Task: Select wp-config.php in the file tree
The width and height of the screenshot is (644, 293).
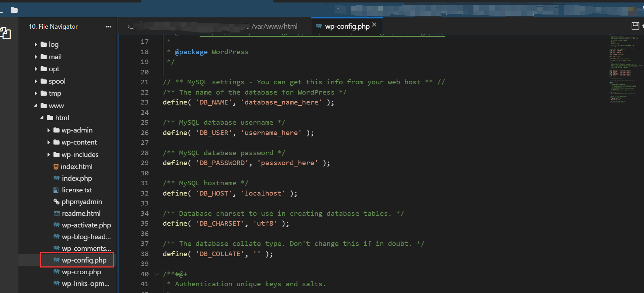Action: click(x=84, y=260)
